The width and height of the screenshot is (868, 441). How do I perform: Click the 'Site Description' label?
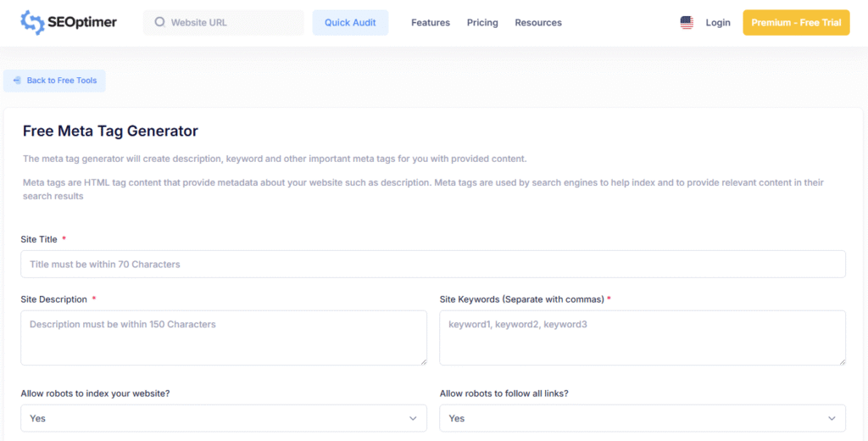pyautogui.click(x=53, y=299)
